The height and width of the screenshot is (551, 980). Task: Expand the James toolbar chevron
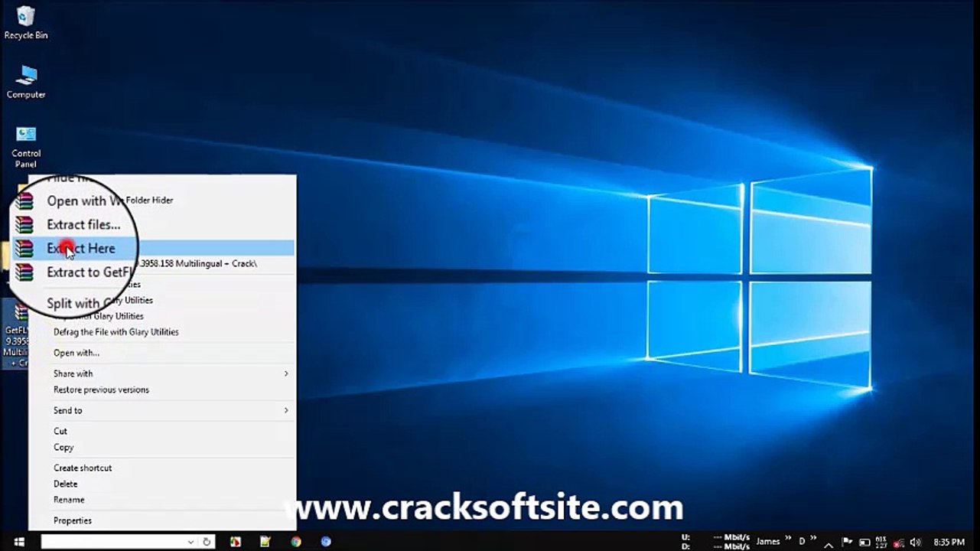[x=787, y=539]
